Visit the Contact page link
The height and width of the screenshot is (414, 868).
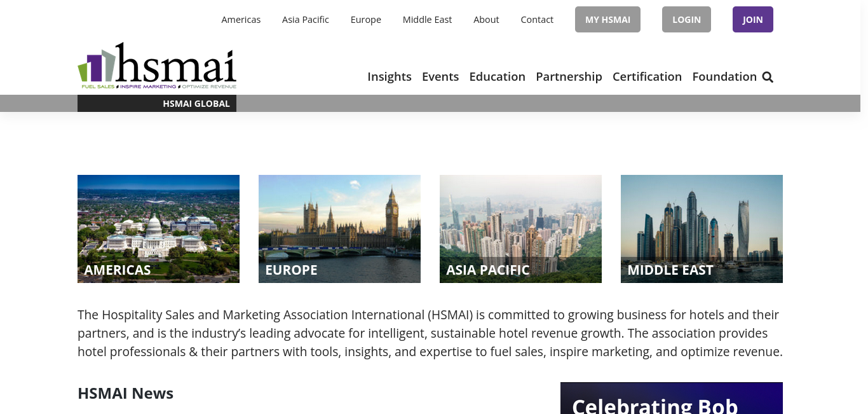point(537,20)
